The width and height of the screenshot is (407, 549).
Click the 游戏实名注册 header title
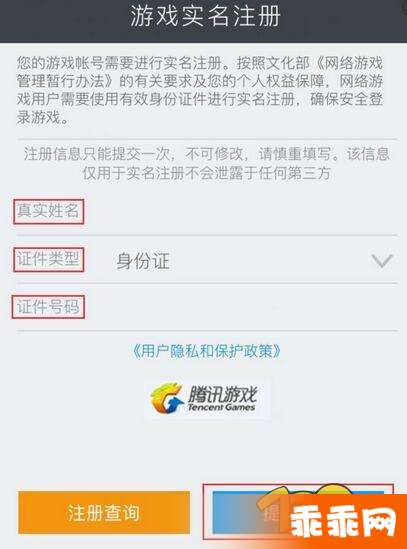206,16
